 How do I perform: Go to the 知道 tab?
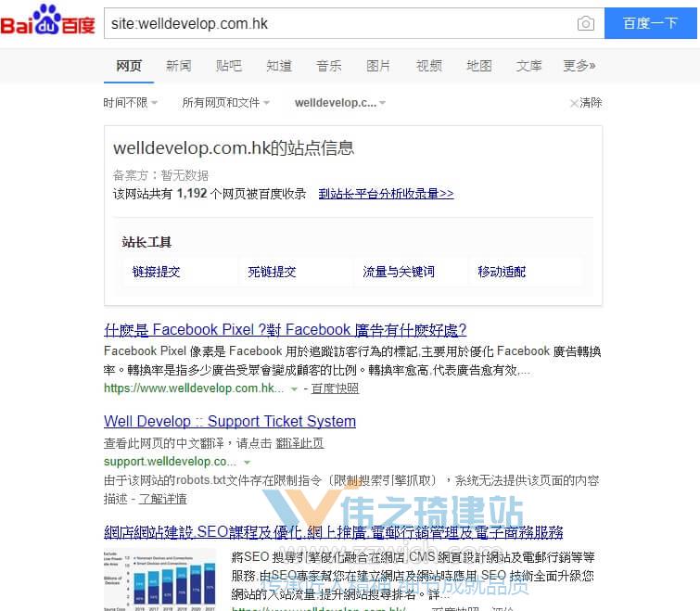[279, 66]
